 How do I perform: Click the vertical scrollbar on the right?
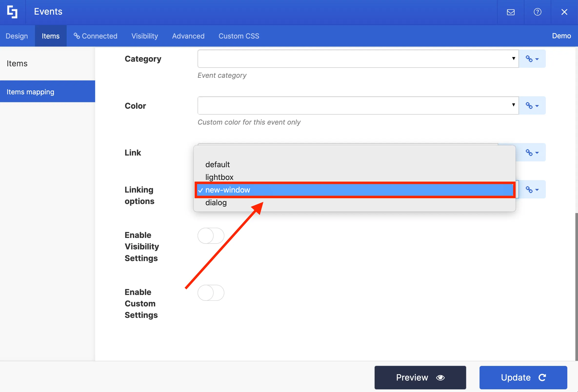pyautogui.click(x=576, y=287)
